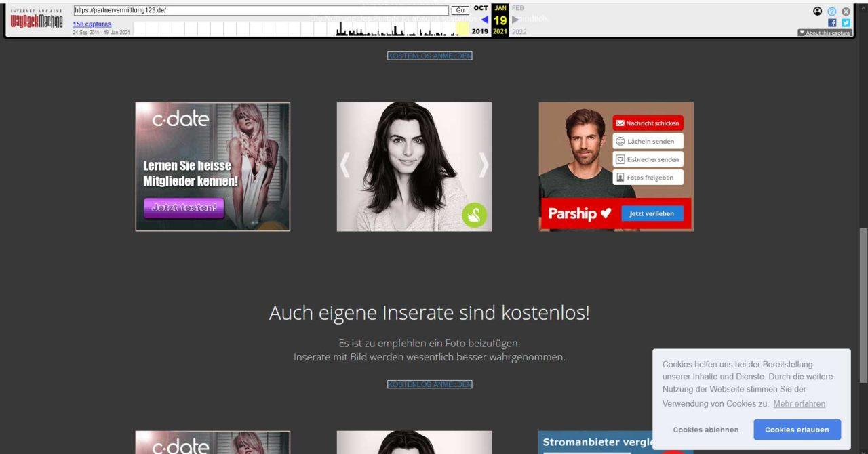The image size is (868, 454).
Task: Click the Wayback Machine logo
Action: [37, 20]
